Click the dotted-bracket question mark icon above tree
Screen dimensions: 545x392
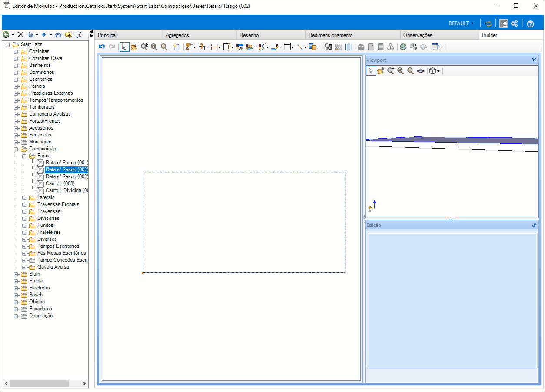[x=78, y=34]
